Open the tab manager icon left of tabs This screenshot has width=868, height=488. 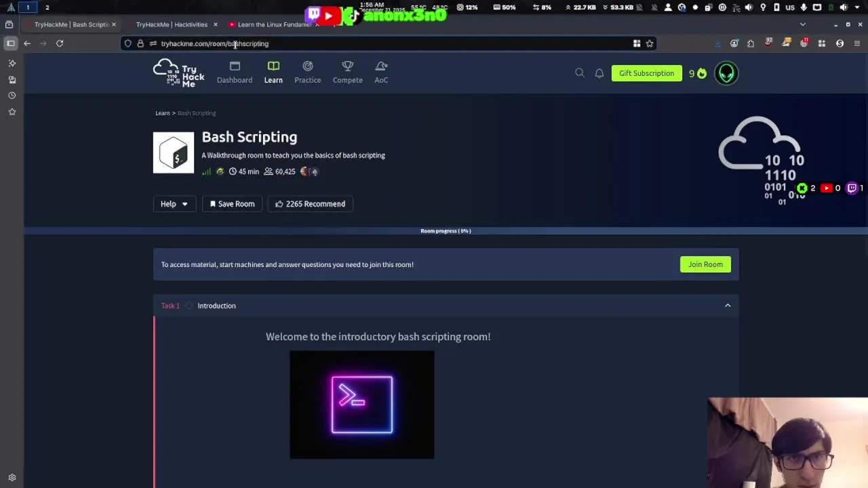[x=9, y=24]
